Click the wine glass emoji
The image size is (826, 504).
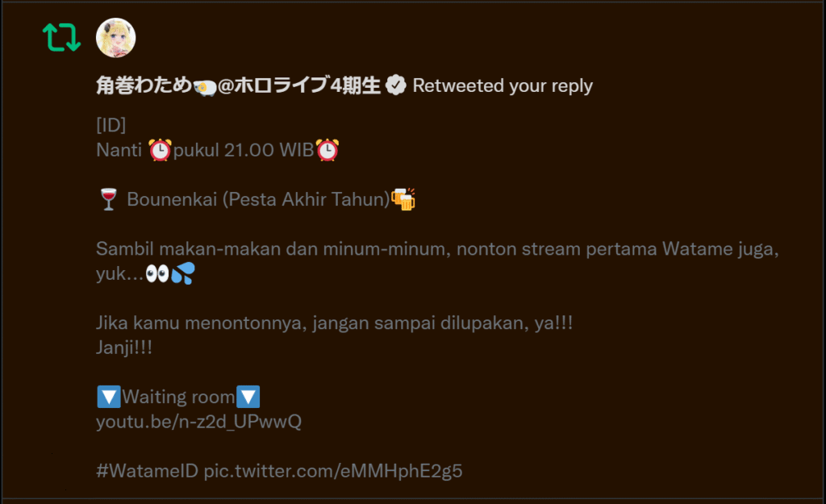tap(109, 200)
